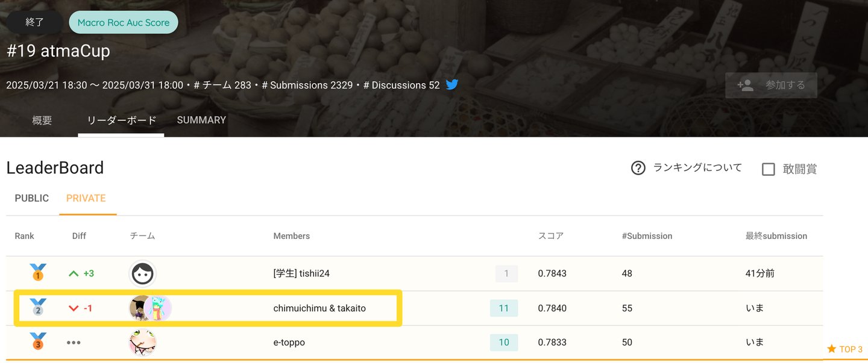The width and height of the screenshot is (868, 363).
Task: Switch to the PUBLIC leaderboard tab
Action: (x=32, y=198)
